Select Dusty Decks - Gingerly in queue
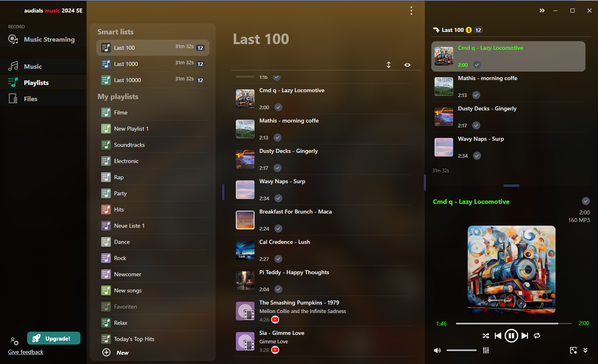Viewport: 598px width, 364px height. tap(508, 117)
